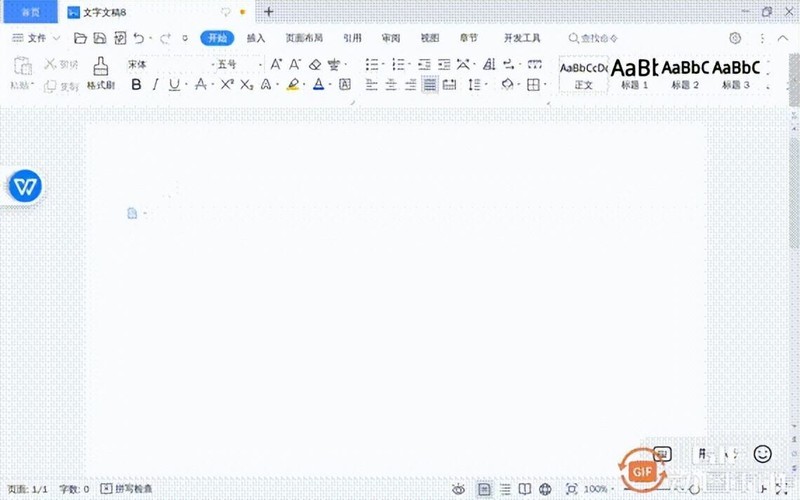800x500 pixels.
Task: Click the Format Painter brush icon
Action: (101, 66)
